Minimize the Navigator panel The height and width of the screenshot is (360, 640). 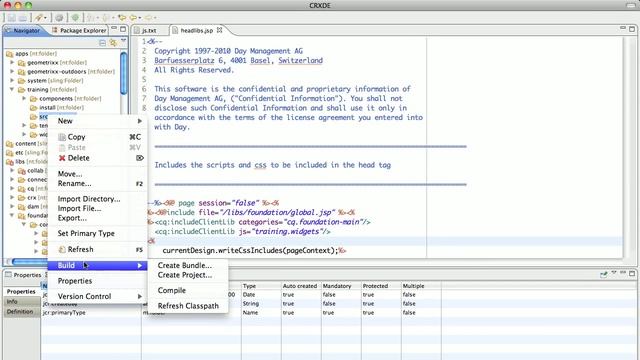(114, 29)
